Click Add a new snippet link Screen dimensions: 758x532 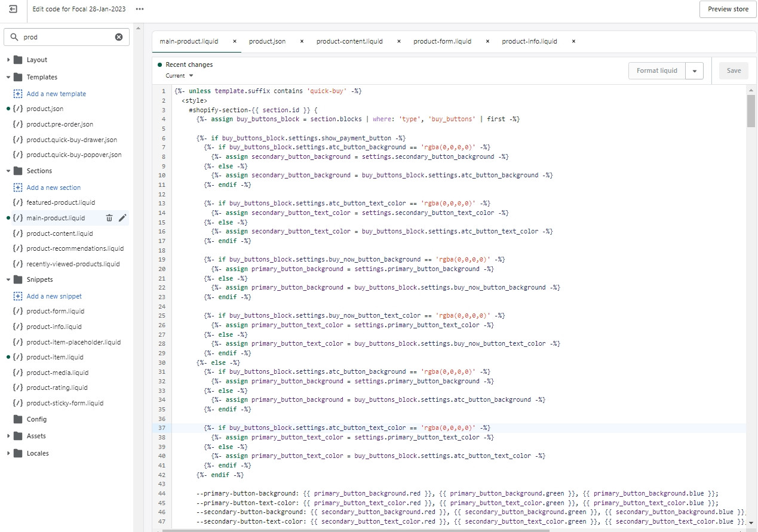(54, 296)
